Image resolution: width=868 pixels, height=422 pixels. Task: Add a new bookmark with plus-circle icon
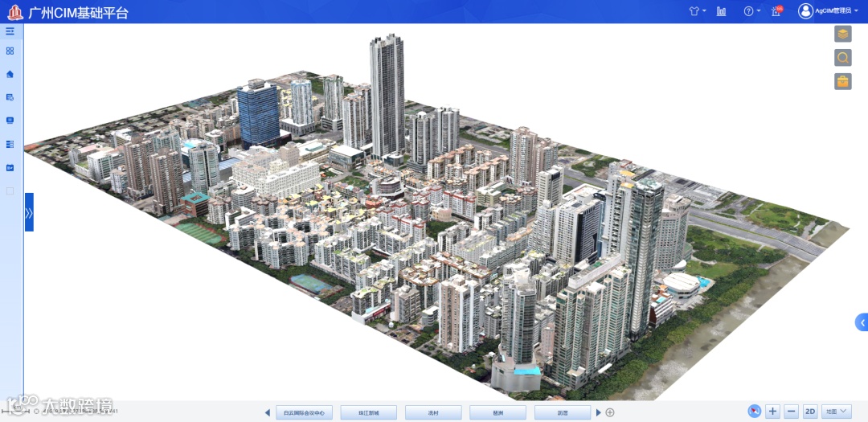click(610, 412)
